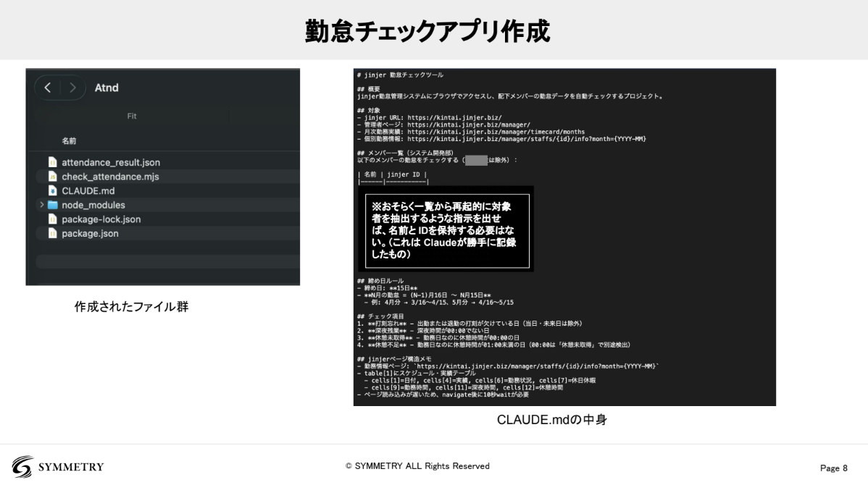Select the CLAUDE.md file icon
868x485 pixels.
tap(53, 191)
